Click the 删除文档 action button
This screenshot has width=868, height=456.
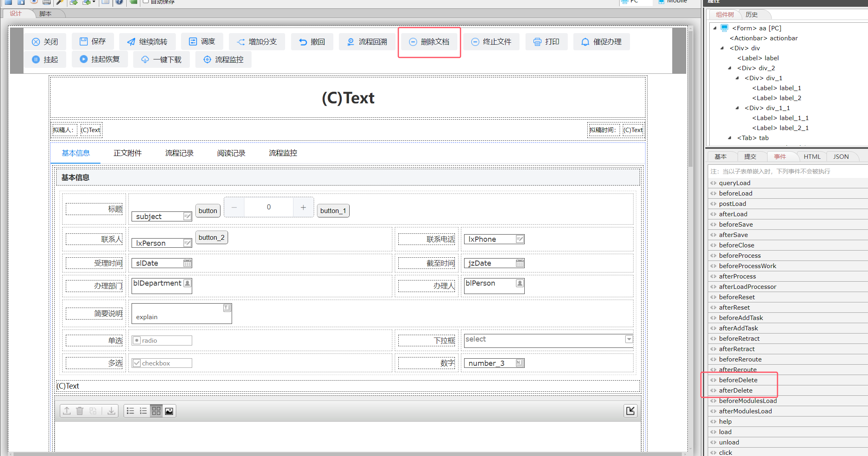429,42
